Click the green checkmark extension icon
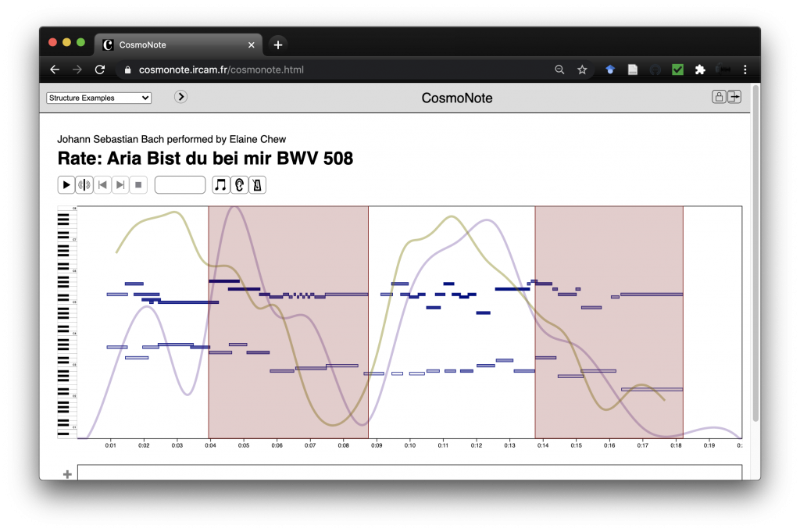Viewport: 800px width, 532px height. coord(677,70)
